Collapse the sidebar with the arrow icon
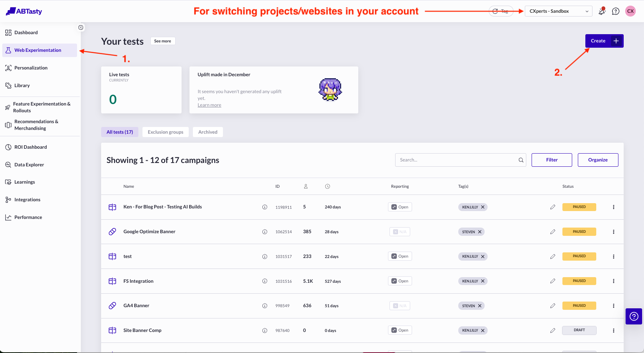This screenshot has height=353, width=644. click(x=81, y=27)
